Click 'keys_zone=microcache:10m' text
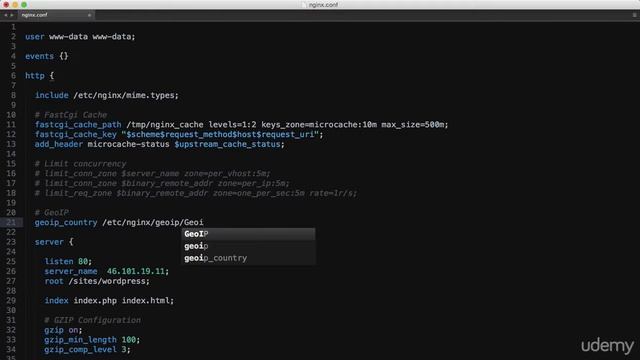 point(319,124)
